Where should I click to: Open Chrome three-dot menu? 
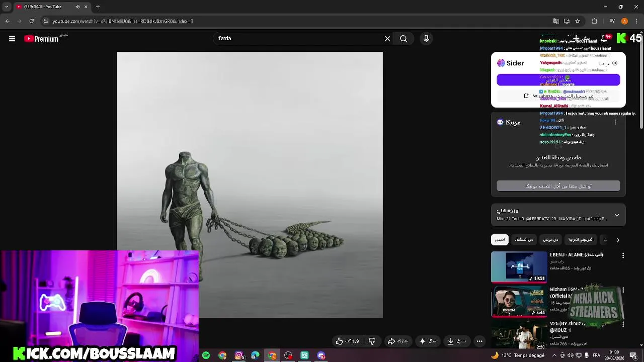pyautogui.click(x=636, y=21)
